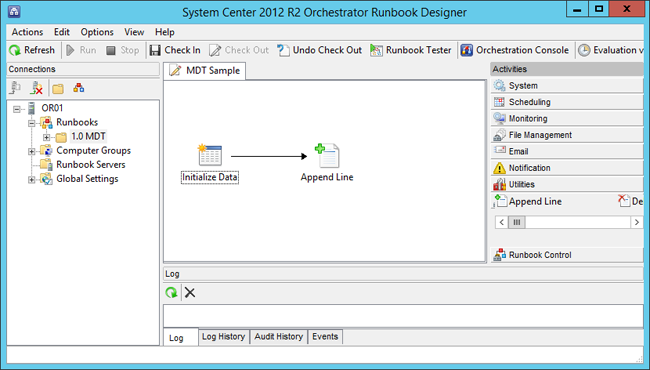
Task: Expand the Runbook Control category
Action: pyautogui.click(x=567, y=255)
